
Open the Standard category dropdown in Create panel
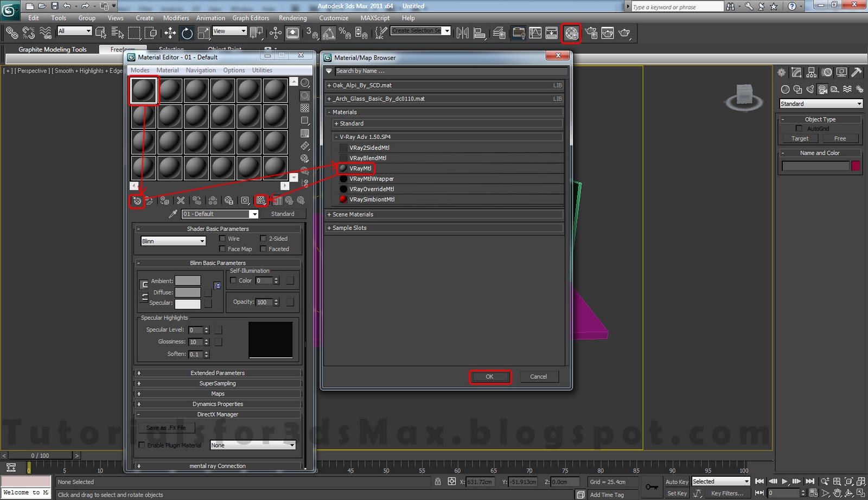821,104
